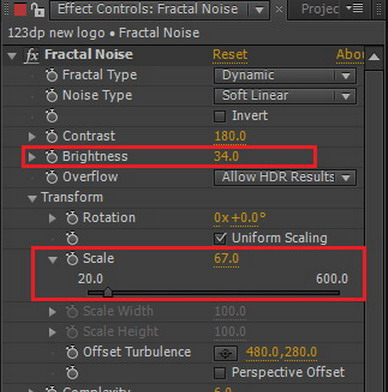Enable the Invert checkbox
The image size is (388, 392).
click(x=220, y=116)
